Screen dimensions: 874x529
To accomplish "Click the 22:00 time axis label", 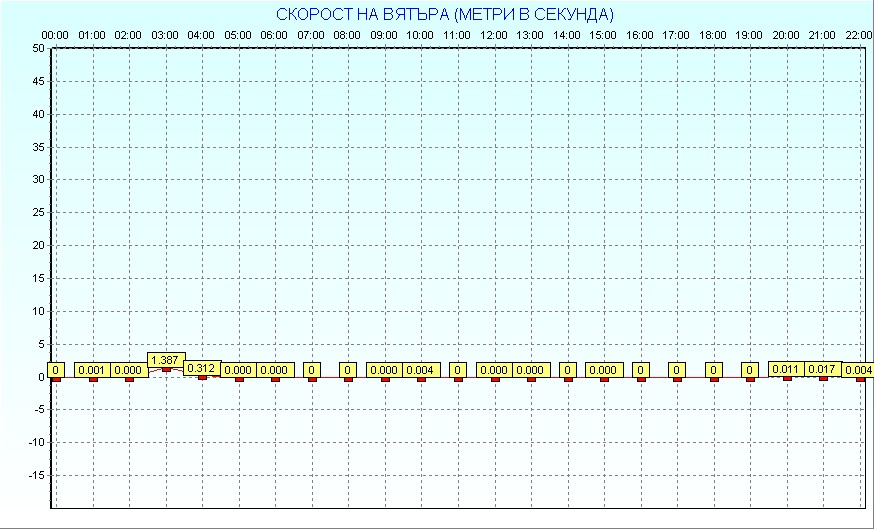I will pos(858,35).
